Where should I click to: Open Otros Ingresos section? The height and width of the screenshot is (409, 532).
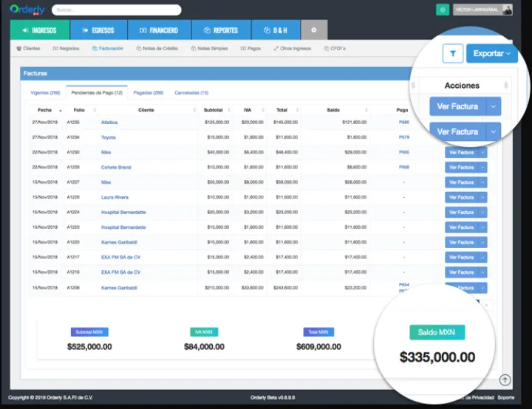click(x=293, y=48)
